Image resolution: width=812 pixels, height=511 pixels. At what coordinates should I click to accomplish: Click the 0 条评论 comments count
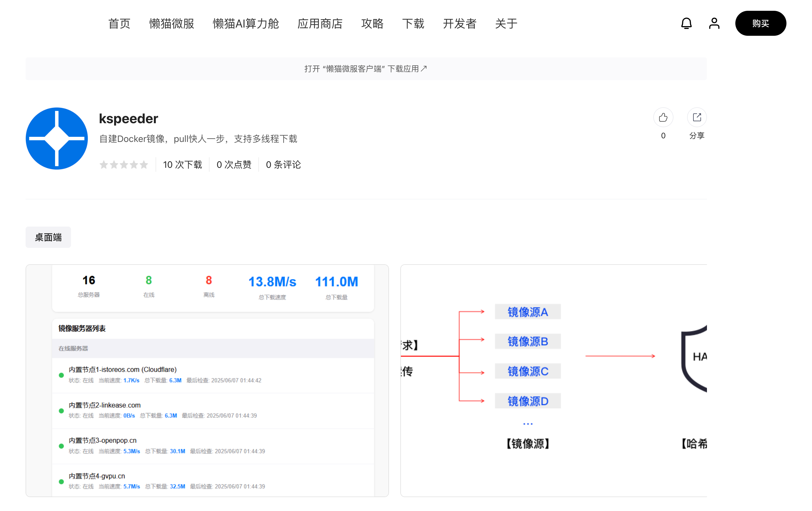tap(283, 164)
